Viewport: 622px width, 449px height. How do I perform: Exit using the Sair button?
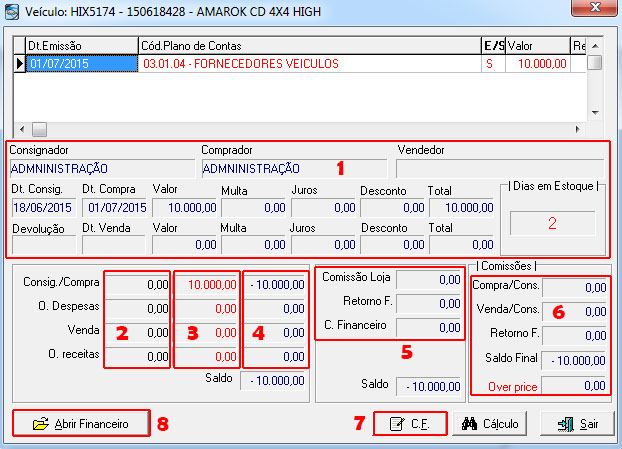click(577, 424)
